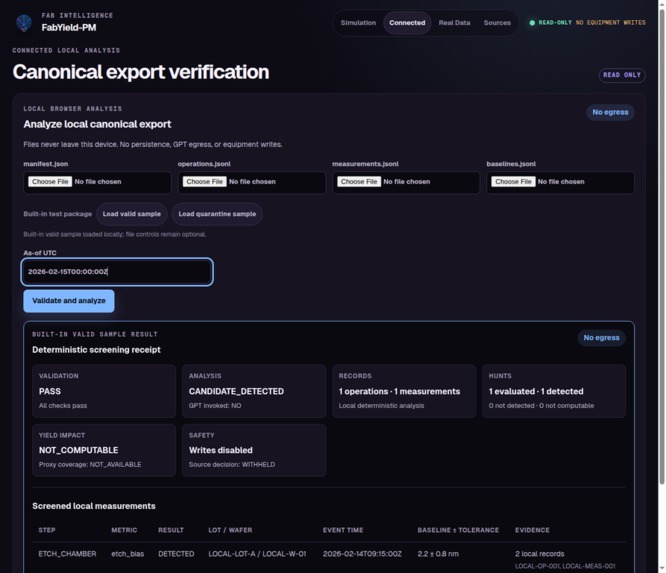Click Validate and analyze
Viewport: 666px width, 573px height.
[69, 301]
